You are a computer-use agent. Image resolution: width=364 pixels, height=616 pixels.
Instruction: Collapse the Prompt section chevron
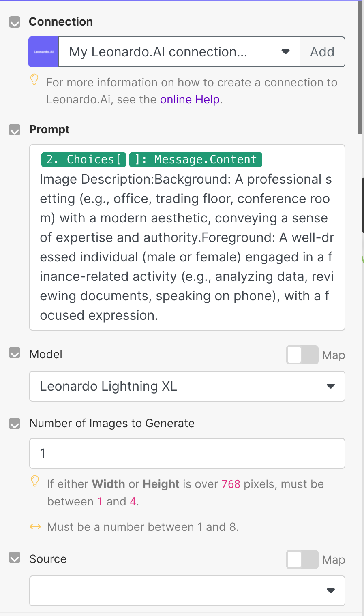[x=15, y=130]
